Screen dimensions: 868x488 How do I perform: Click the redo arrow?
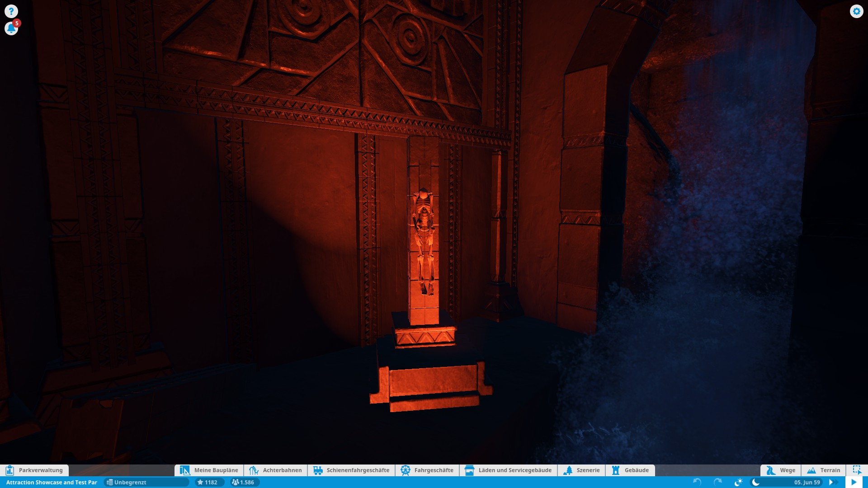point(717,482)
